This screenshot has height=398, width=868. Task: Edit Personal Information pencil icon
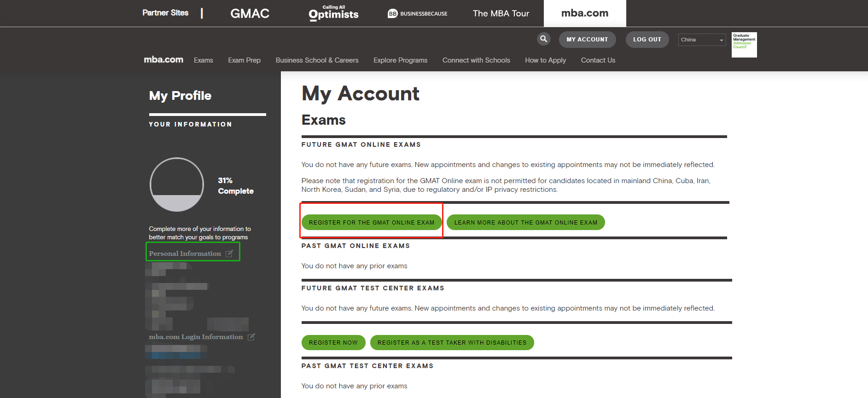point(229,254)
